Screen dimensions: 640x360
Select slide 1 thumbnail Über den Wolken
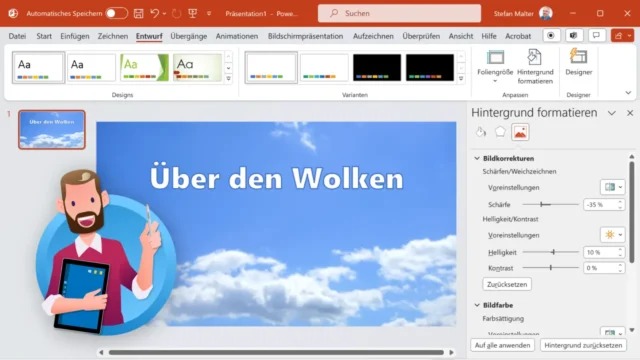coord(52,130)
